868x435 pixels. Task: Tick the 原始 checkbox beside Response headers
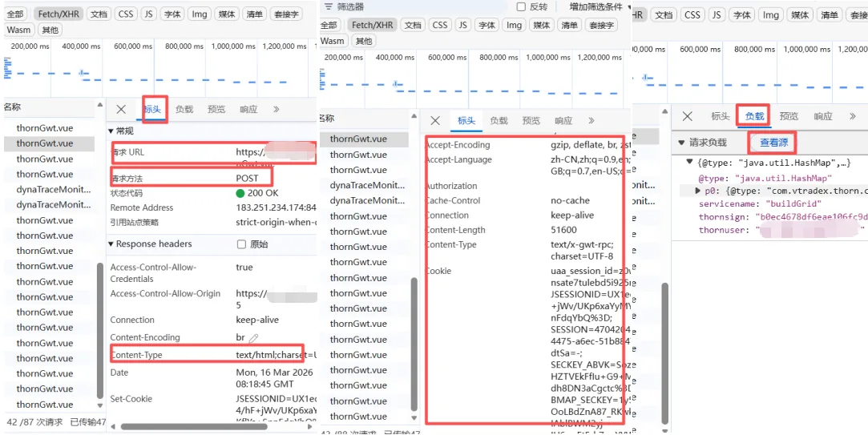241,244
